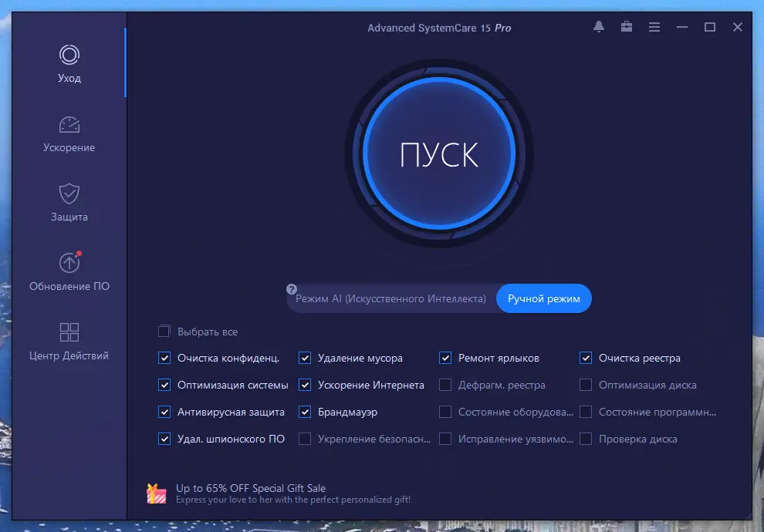This screenshot has width=764, height=532.
Task: Maximize the Advanced SystemCare window
Action: coord(710,27)
